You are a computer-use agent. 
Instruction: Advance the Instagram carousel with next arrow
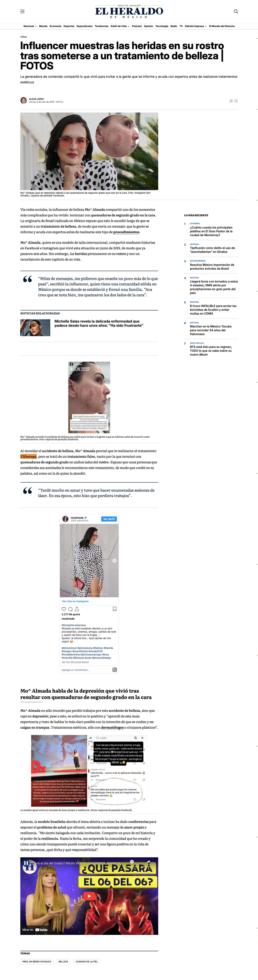pos(114,561)
